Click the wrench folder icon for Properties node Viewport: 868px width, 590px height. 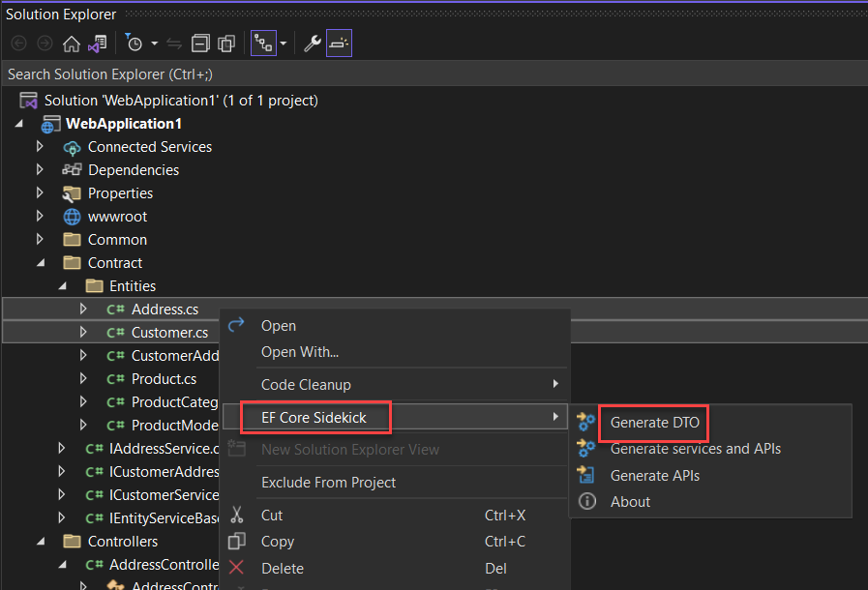72,193
